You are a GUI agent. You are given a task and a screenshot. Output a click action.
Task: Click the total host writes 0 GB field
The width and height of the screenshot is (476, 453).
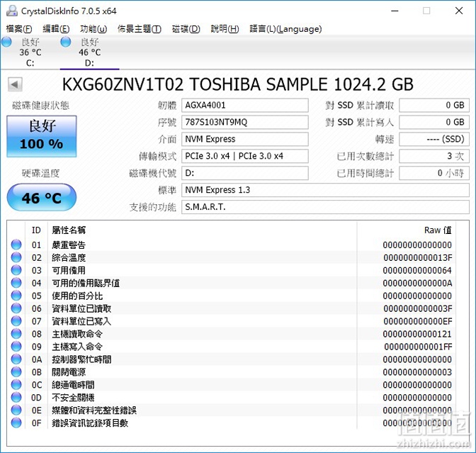434,122
